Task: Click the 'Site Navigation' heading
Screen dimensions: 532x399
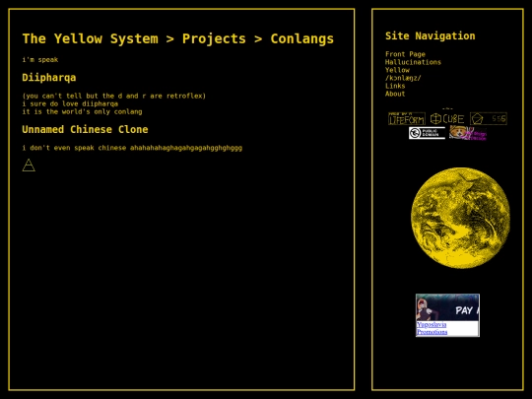Action: click(431, 36)
